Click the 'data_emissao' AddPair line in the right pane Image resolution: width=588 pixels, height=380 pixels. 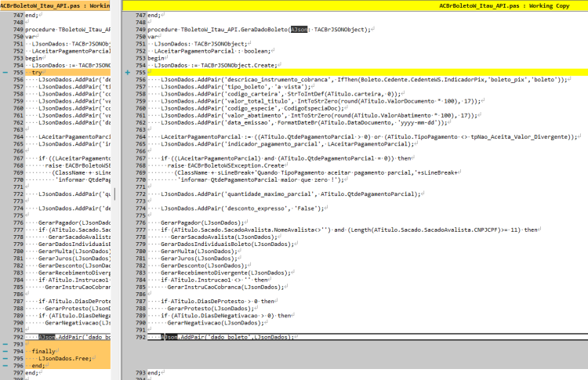[x=304, y=122]
